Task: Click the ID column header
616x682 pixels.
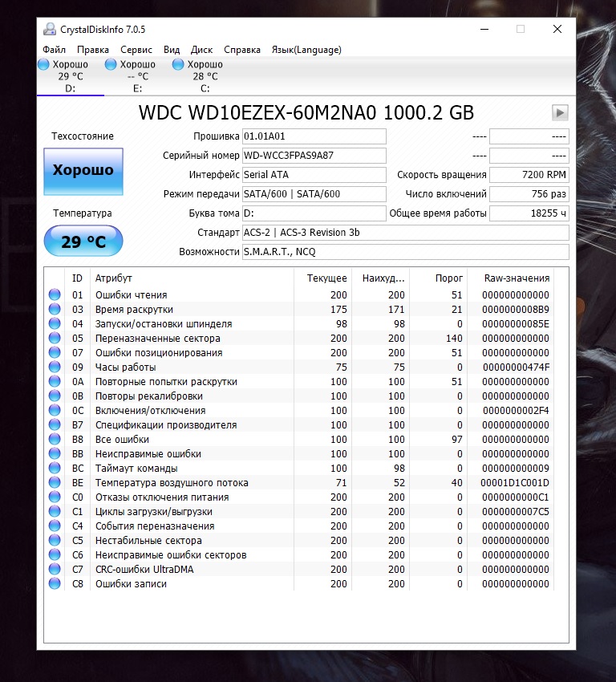Action: coord(77,278)
